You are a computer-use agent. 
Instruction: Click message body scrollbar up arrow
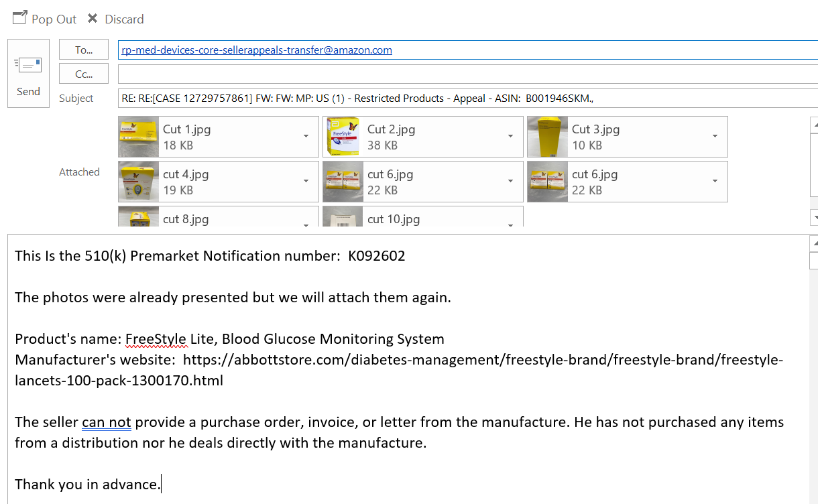pyautogui.click(x=814, y=243)
